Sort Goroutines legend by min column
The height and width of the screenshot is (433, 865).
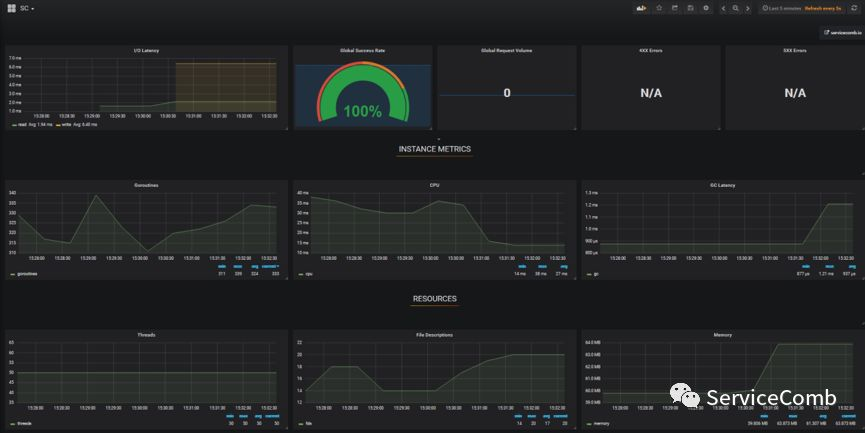(x=222, y=266)
